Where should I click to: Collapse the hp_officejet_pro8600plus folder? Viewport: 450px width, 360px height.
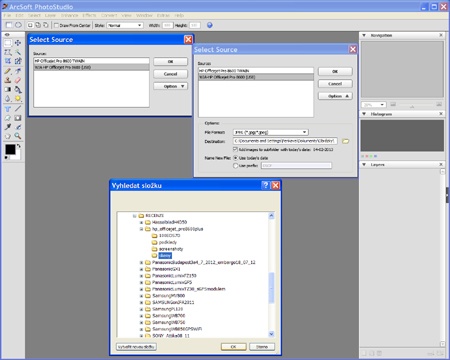pos(141,229)
